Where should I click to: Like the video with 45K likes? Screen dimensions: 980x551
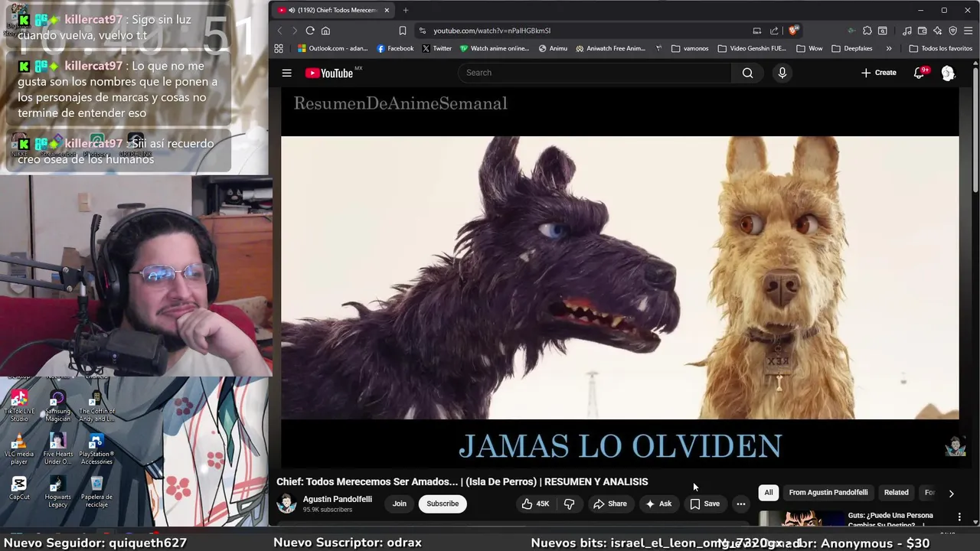[535, 504]
